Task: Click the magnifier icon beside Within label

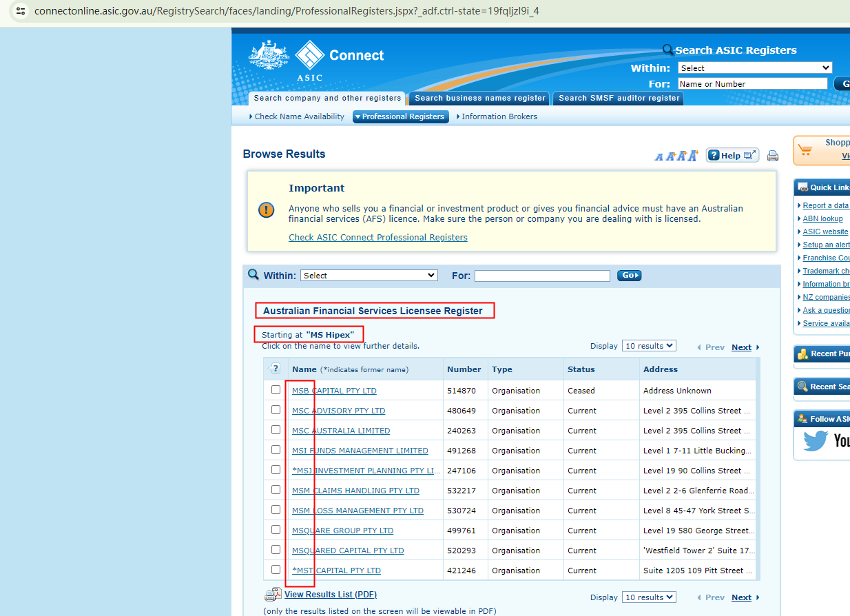Action: tap(253, 274)
